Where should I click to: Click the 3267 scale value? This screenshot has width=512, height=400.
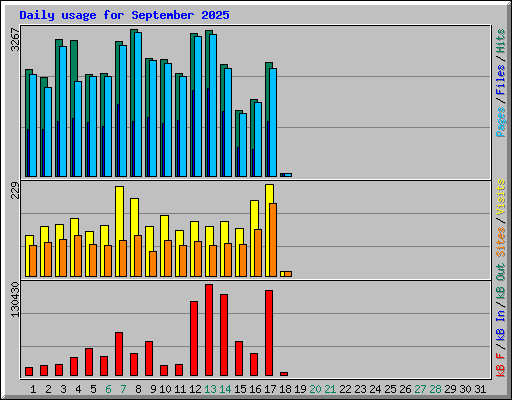pyautogui.click(x=15, y=40)
